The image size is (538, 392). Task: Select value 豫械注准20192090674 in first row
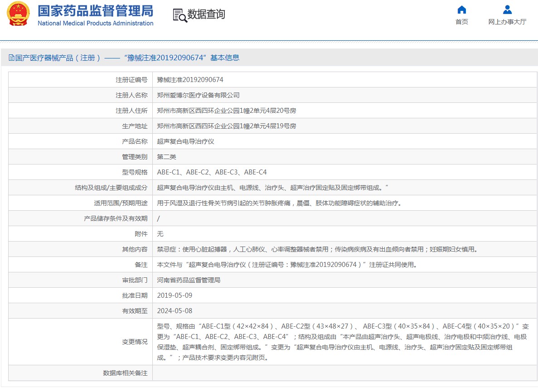pyautogui.click(x=190, y=80)
